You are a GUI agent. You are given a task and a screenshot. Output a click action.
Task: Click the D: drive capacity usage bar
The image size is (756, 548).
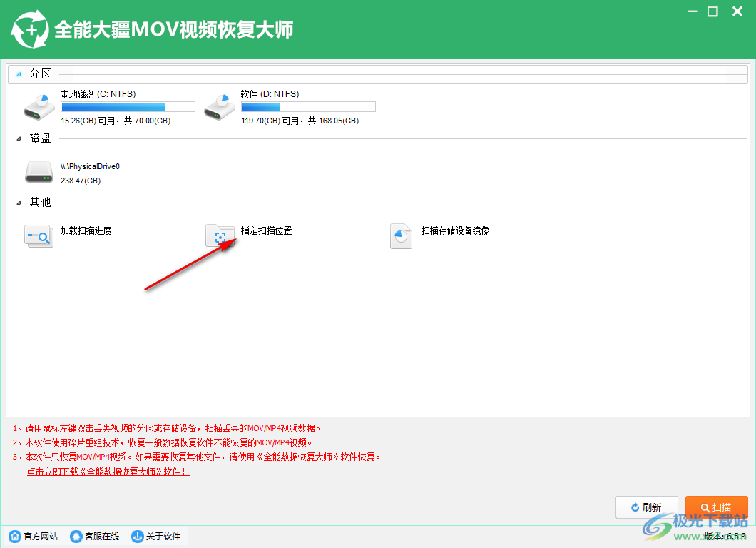click(309, 106)
